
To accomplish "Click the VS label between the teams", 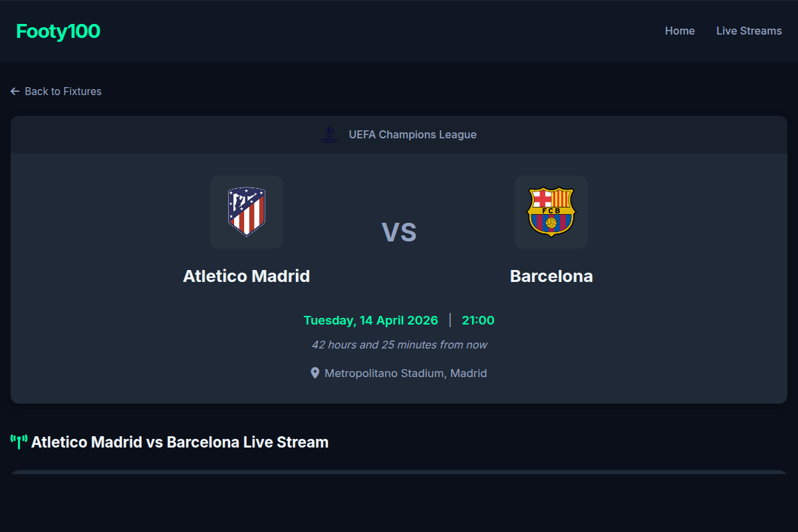I will click(399, 232).
